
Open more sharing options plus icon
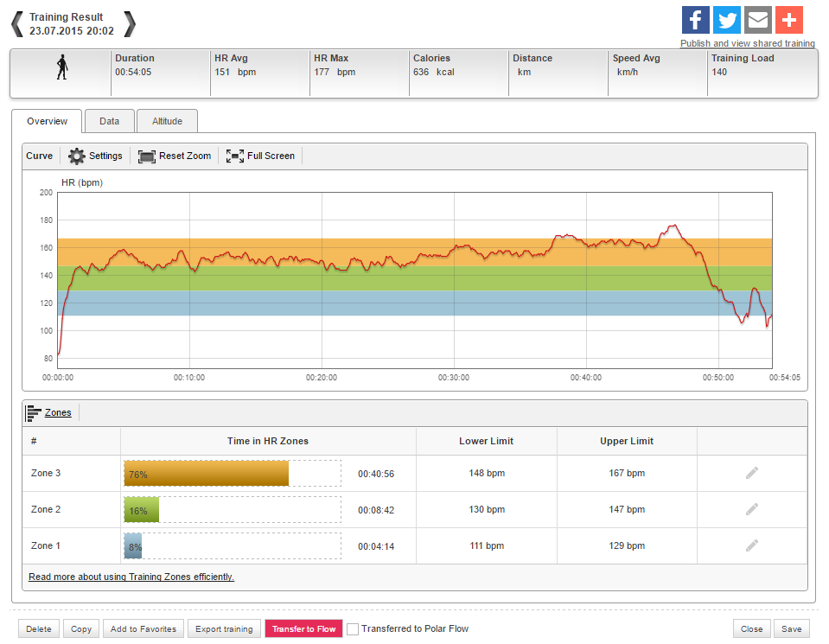(789, 20)
